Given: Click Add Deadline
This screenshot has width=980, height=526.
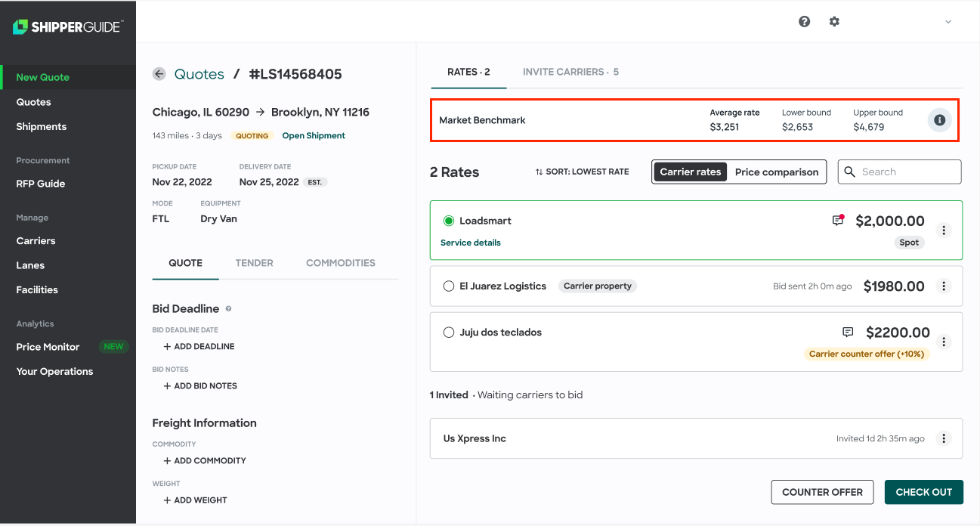Looking at the screenshot, I should point(199,346).
